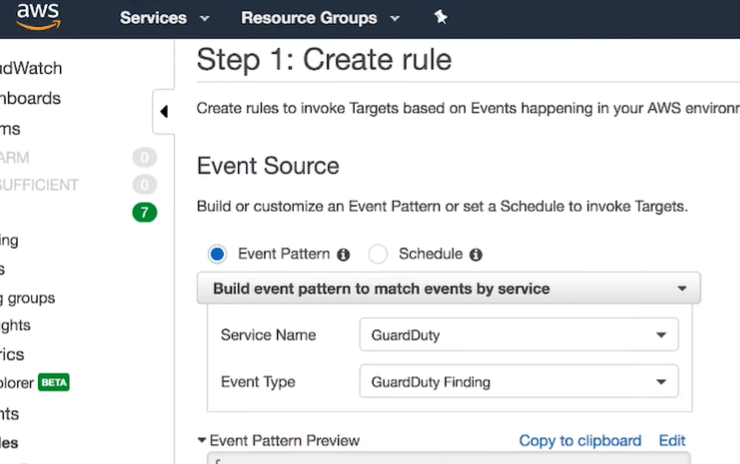Click the Copy to clipboard link
The height and width of the screenshot is (464, 740).
point(580,441)
